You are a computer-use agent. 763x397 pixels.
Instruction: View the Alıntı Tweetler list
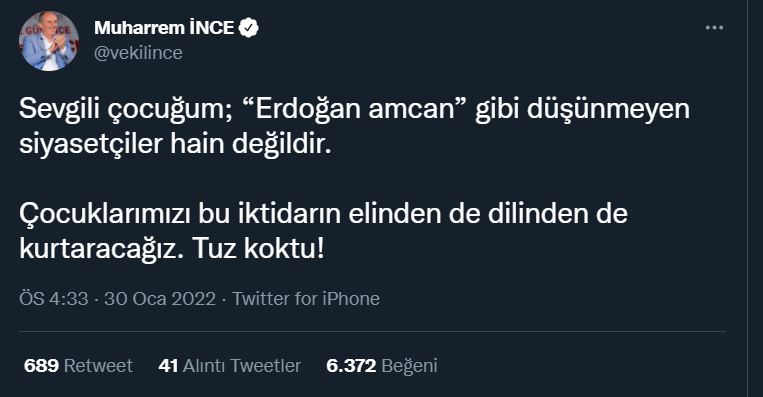pyautogui.click(x=242, y=366)
